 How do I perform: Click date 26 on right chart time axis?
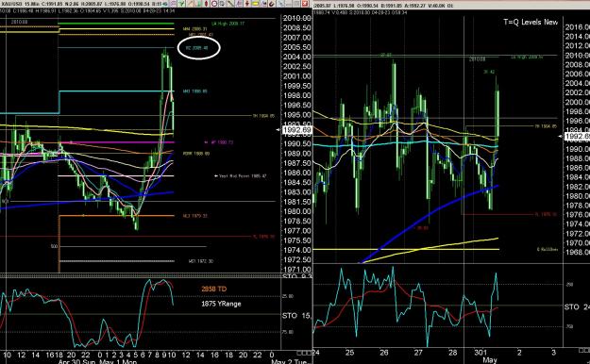pos(384,353)
